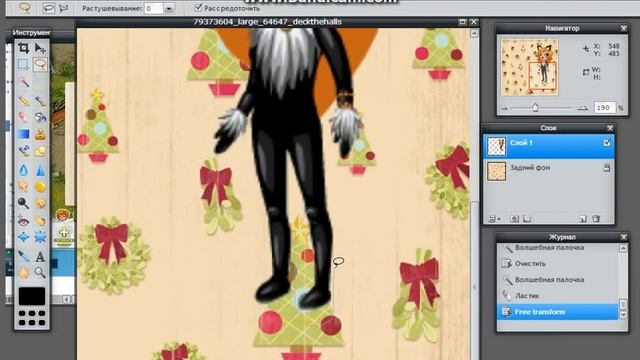
Task: Open the color palette dots grid
Action: click(x=31, y=318)
